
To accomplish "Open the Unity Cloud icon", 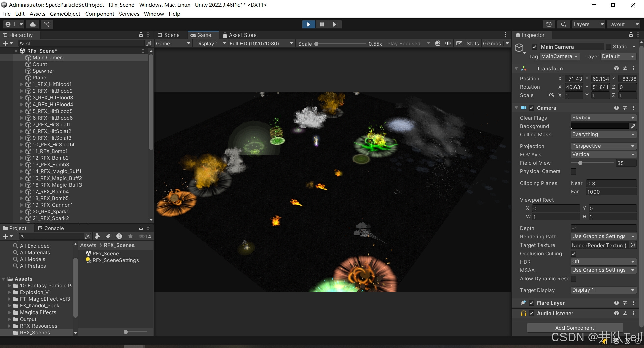I will 33,24.
